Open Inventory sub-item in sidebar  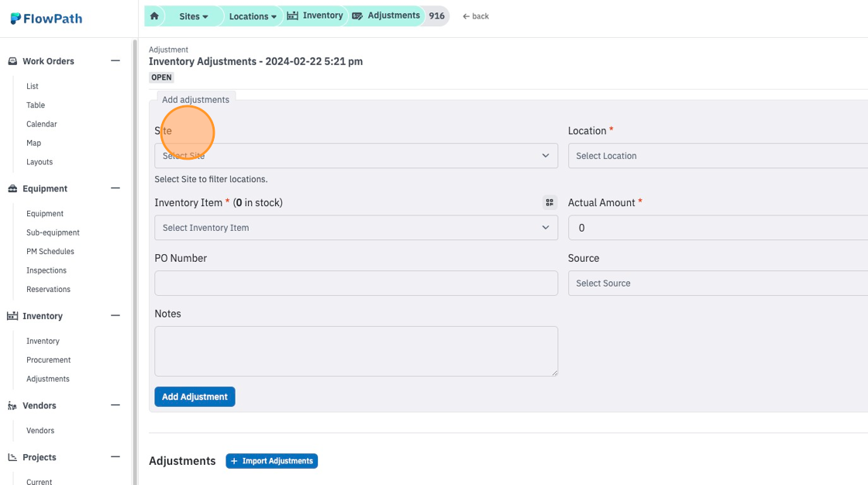43,341
